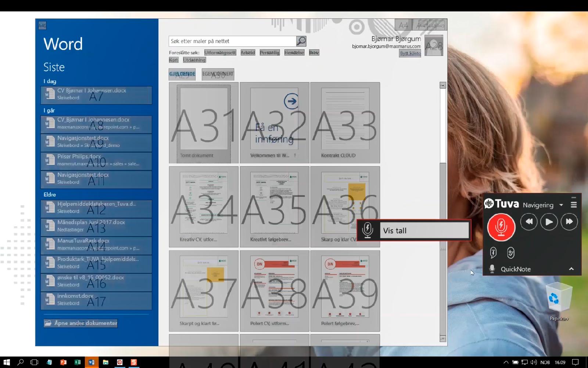Click the template list scrollbar down arrow

[x=443, y=339]
